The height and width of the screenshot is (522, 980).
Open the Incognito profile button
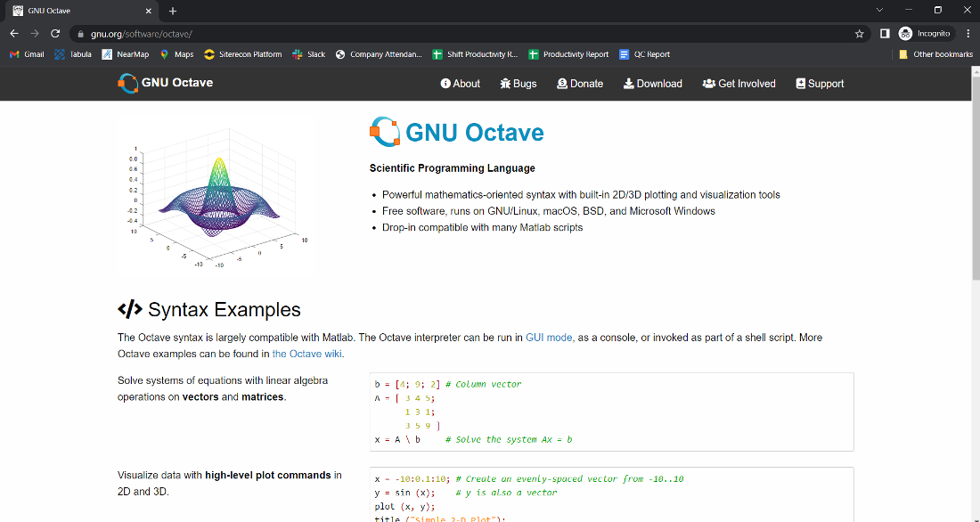tap(925, 34)
